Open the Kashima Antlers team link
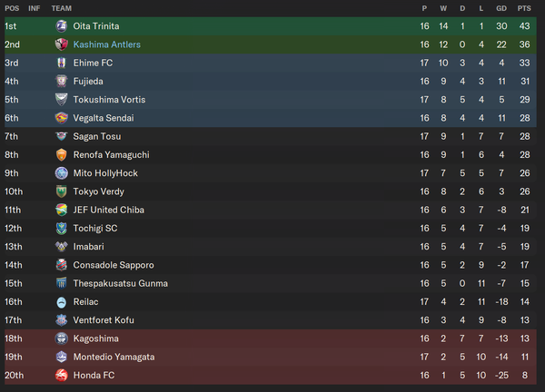 (106, 44)
